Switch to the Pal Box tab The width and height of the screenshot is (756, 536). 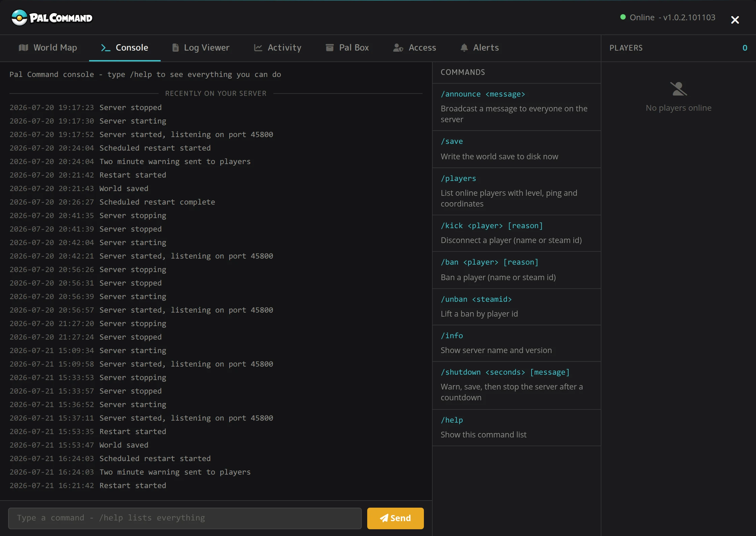(x=347, y=48)
